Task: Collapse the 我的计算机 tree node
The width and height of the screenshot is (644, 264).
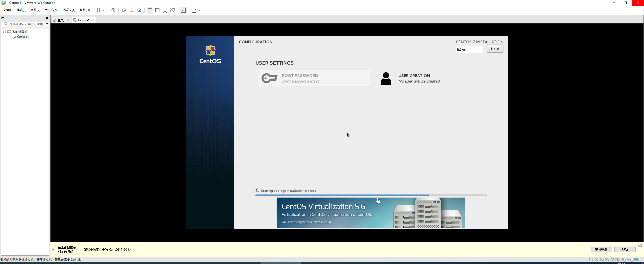Action: (4, 32)
